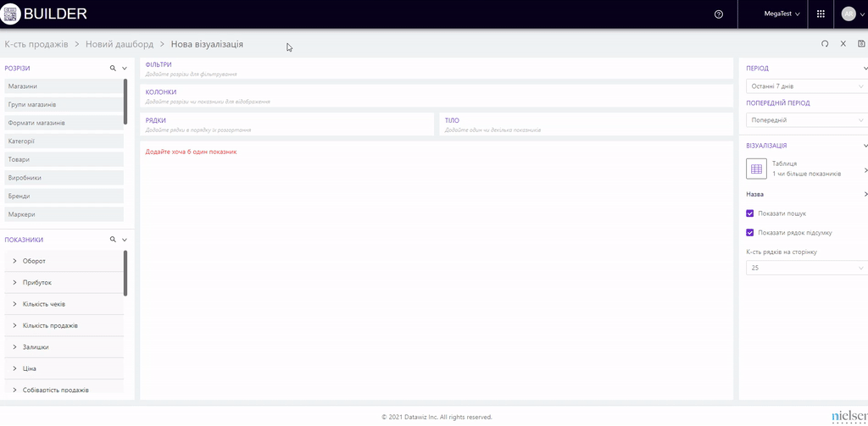This screenshot has height=426, width=868.
Task: Navigate to Новий дашборд breadcrumb
Action: [x=120, y=44]
